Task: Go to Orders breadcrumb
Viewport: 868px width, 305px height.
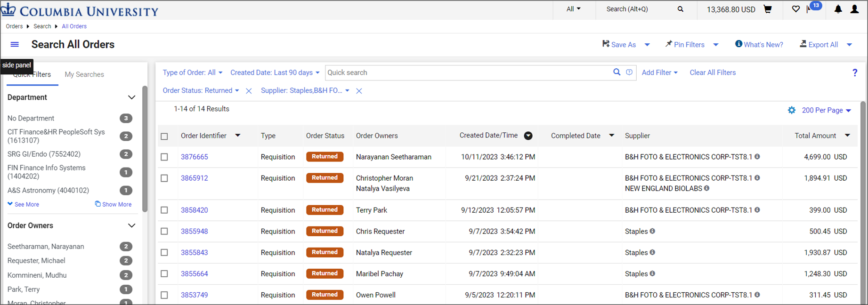Action: [x=14, y=26]
